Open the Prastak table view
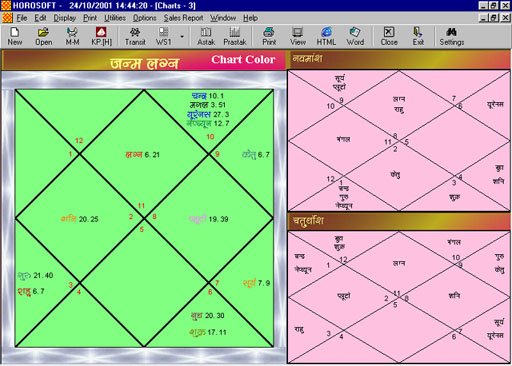Image resolution: width=512 pixels, height=366 pixels. (x=235, y=36)
